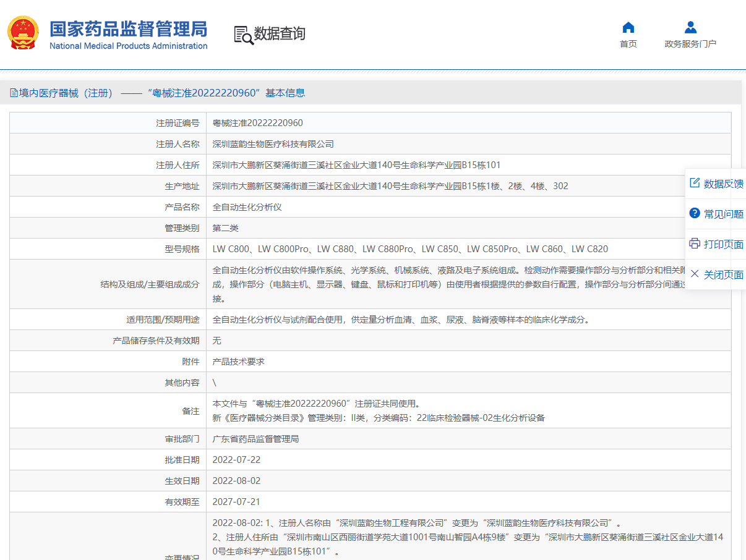Click the model list starting LW C800
The width and height of the screenshot is (746, 560).
coord(410,249)
